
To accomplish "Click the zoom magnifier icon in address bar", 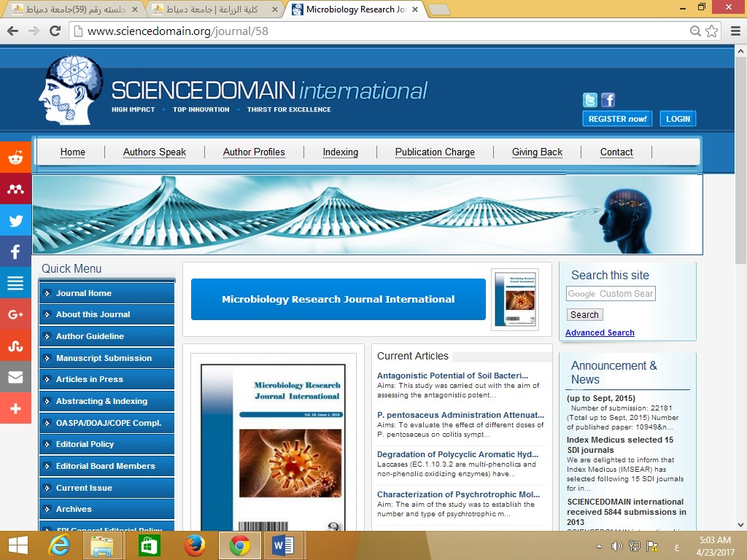I will (x=695, y=31).
